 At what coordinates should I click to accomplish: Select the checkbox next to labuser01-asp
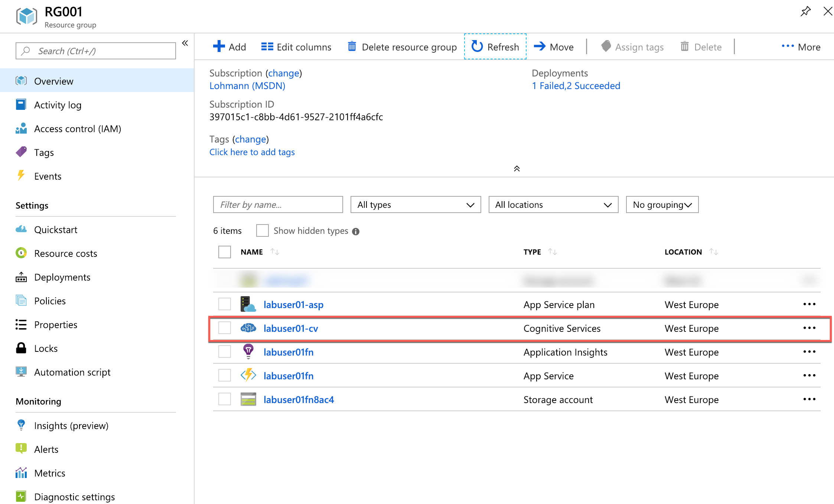tap(225, 304)
